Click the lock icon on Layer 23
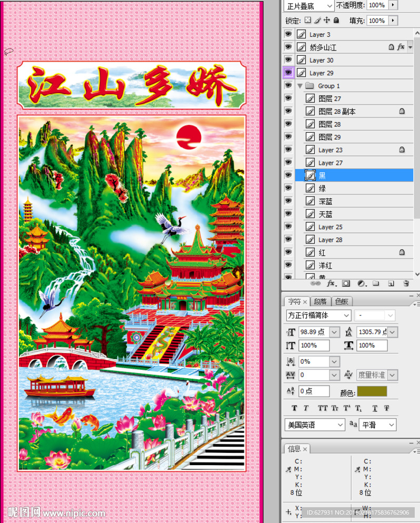Image resolution: width=420 pixels, height=523 pixels. pyautogui.click(x=402, y=150)
